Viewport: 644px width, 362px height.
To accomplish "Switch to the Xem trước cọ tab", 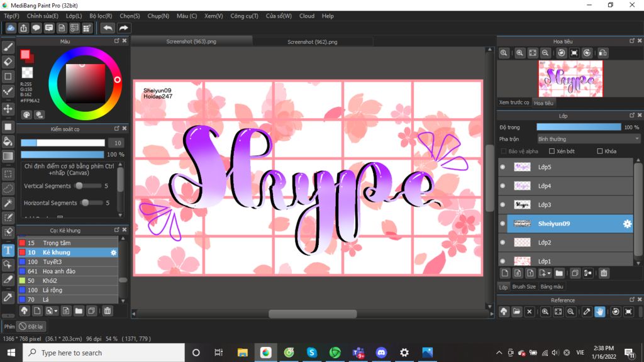I will pyautogui.click(x=514, y=102).
